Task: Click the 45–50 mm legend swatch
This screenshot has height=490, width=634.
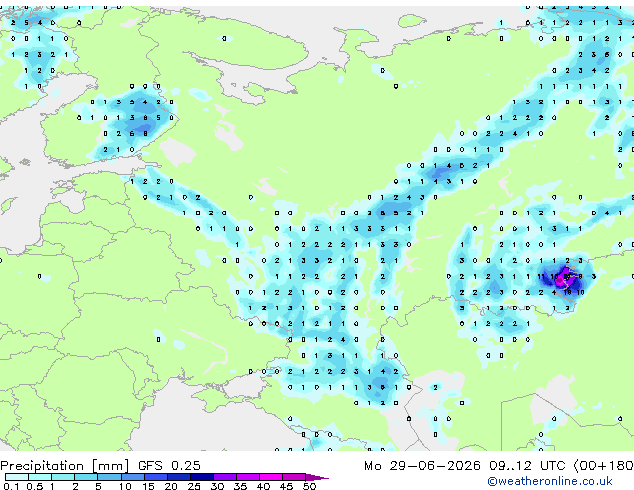Action: pyautogui.click(x=294, y=477)
